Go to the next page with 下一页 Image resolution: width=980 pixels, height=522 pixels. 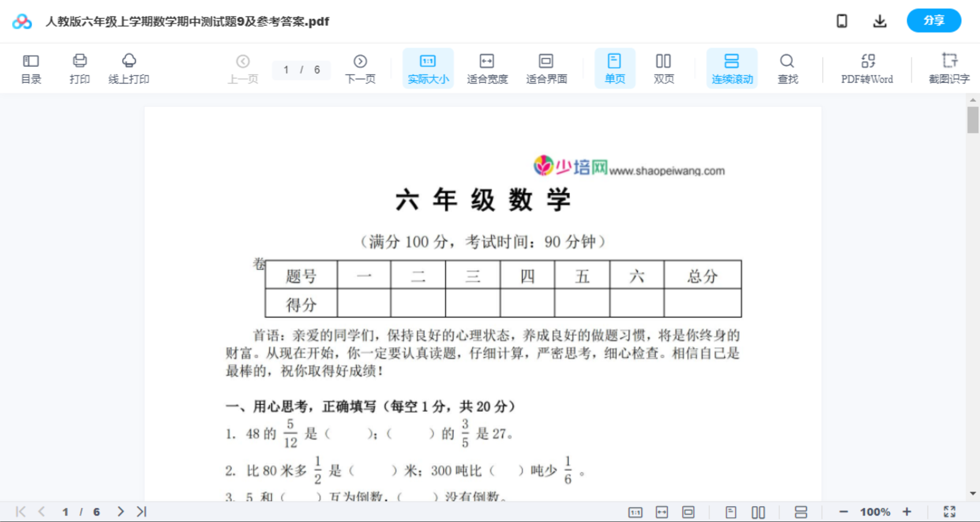click(360, 68)
